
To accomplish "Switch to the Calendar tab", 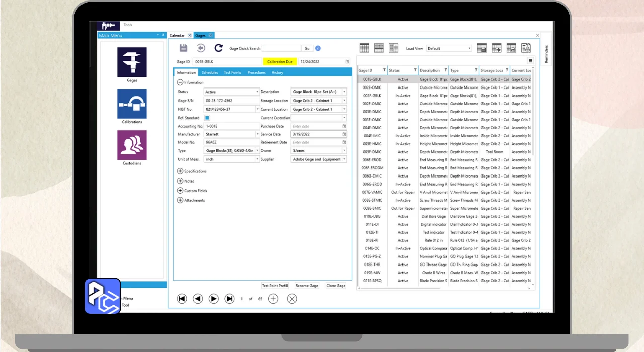I will 177,36.
